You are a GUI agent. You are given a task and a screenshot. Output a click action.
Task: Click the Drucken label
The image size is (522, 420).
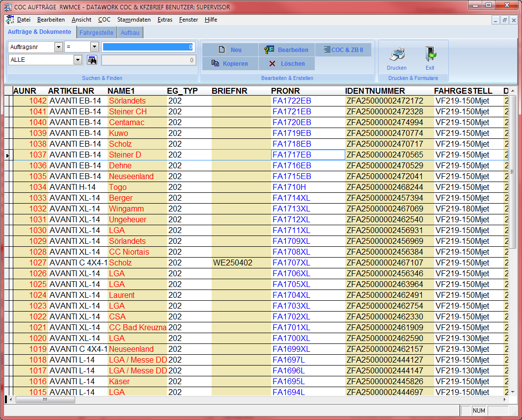[396, 68]
